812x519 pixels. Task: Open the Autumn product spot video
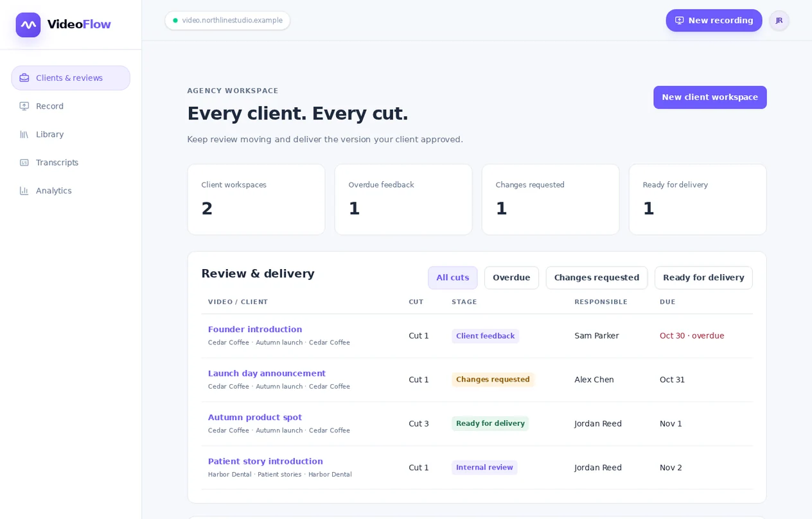click(255, 418)
